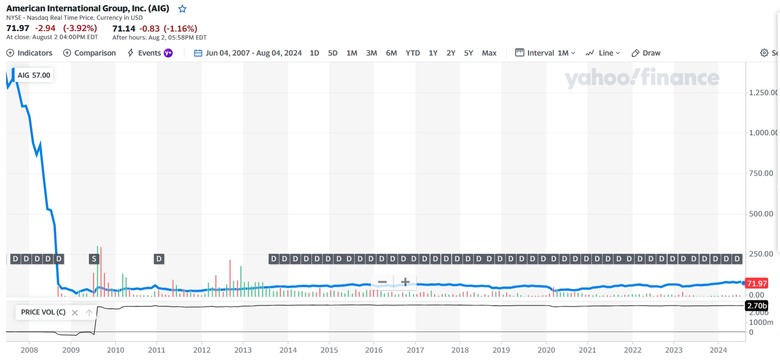Select the 5Y time range

pyautogui.click(x=468, y=53)
